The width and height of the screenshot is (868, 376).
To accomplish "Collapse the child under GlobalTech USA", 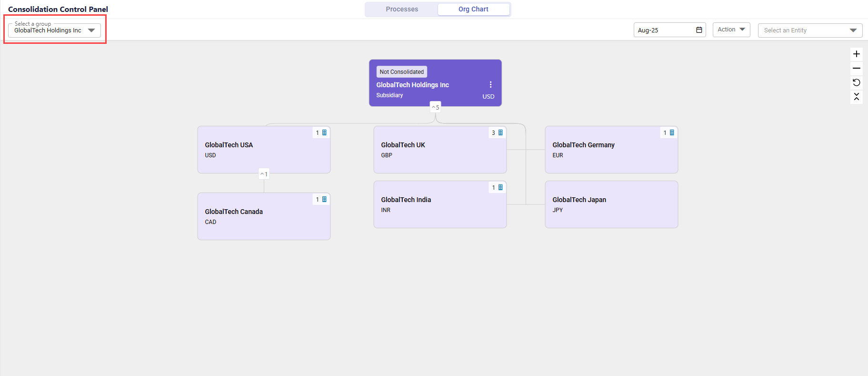I will 264,174.
